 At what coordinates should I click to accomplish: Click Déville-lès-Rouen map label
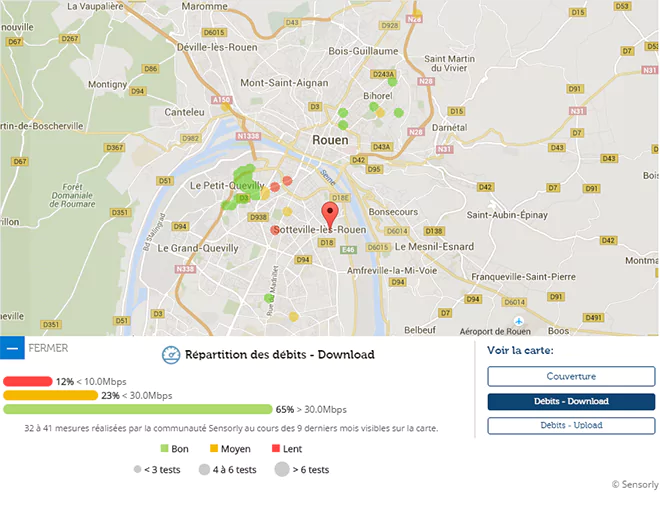coord(217,48)
